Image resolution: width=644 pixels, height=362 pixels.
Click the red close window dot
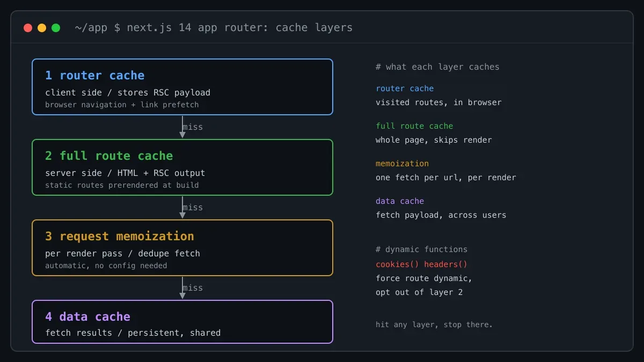[28, 28]
